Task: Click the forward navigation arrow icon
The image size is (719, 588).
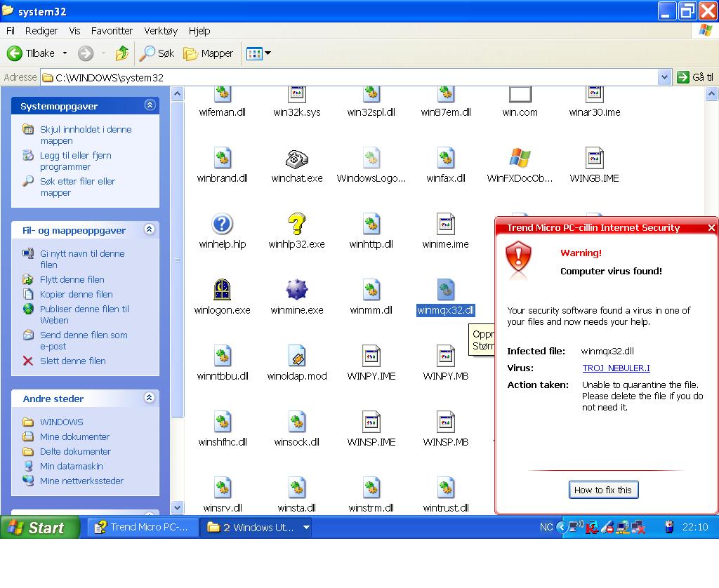Action: [x=85, y=53]
